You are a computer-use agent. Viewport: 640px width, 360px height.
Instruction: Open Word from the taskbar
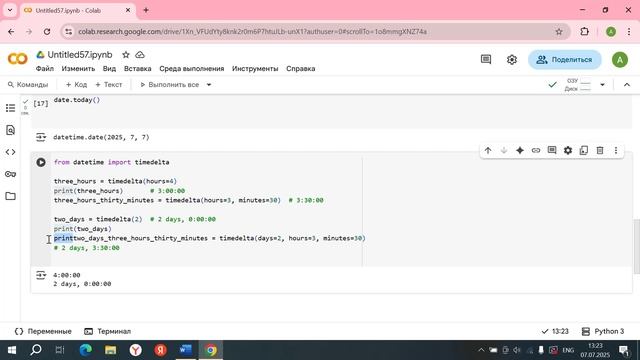pos(186,350)
